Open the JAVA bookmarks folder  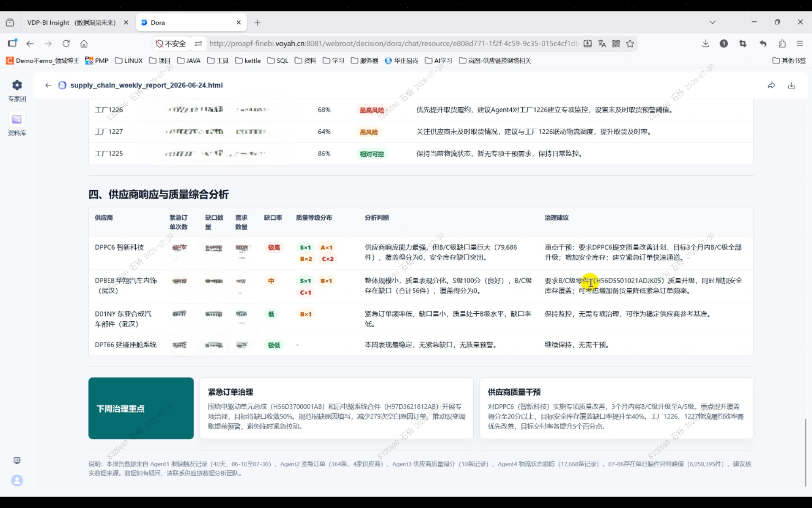pyautogui.click(x=189, y=61)
